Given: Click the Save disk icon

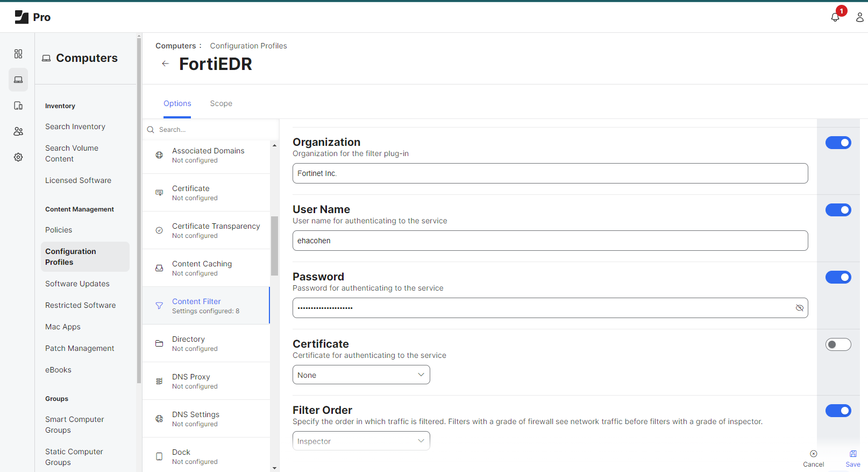Looking at the screenshot, I should tap(853, 454).
